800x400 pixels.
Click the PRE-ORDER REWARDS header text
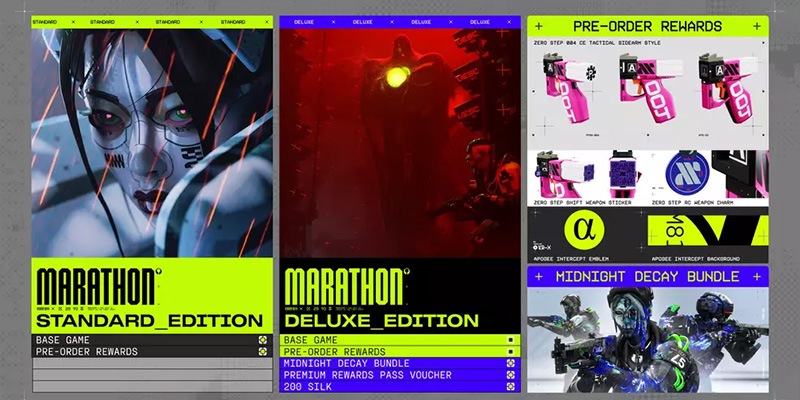point(648,27)
